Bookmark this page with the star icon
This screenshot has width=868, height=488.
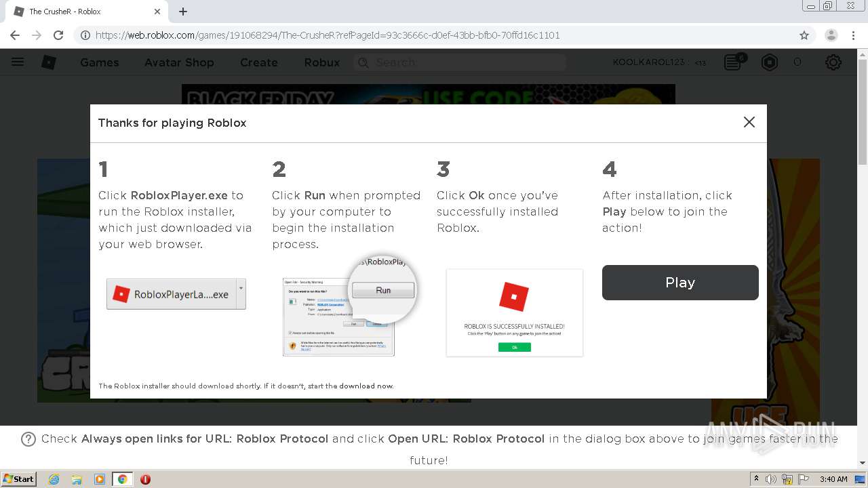coord(804,35)
